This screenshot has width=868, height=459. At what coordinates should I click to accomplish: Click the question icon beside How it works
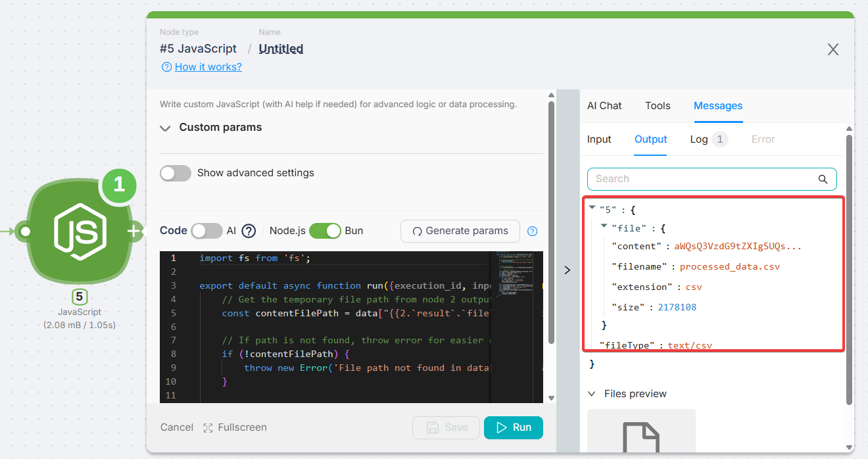coord(166,67)
